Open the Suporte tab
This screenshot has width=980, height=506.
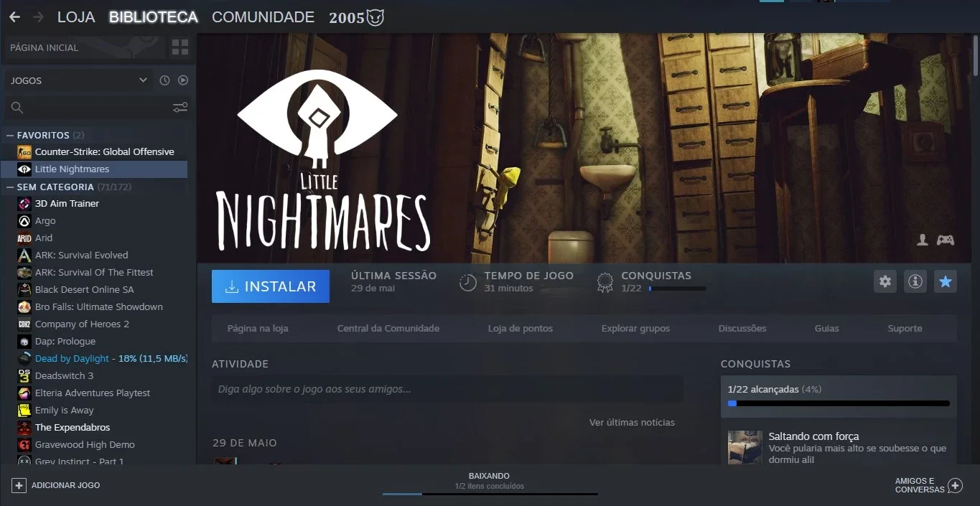coord(905,329)
